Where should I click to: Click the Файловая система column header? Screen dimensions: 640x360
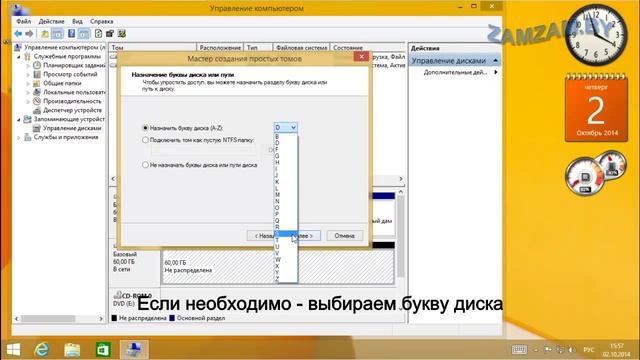coord(301,48)
